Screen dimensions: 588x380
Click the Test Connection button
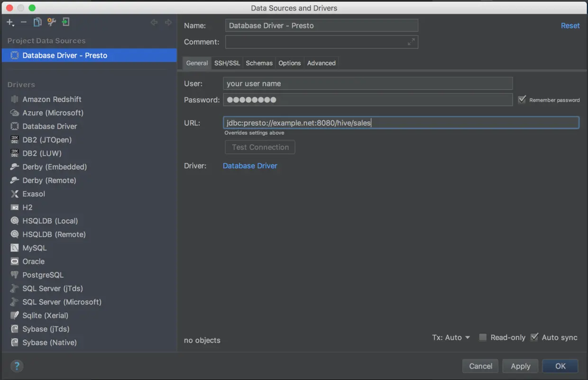pos(260,147)
